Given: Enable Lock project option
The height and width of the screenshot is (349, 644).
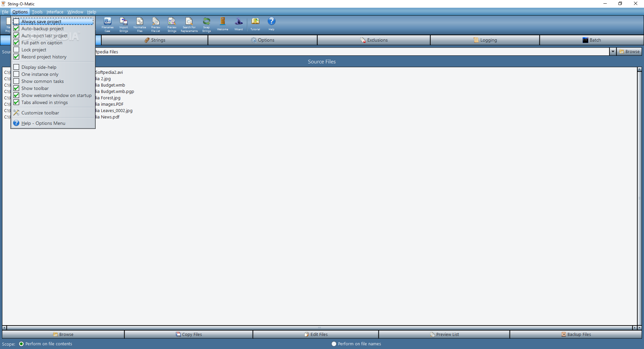Looking at the screenshot, I should coord(16,50).
